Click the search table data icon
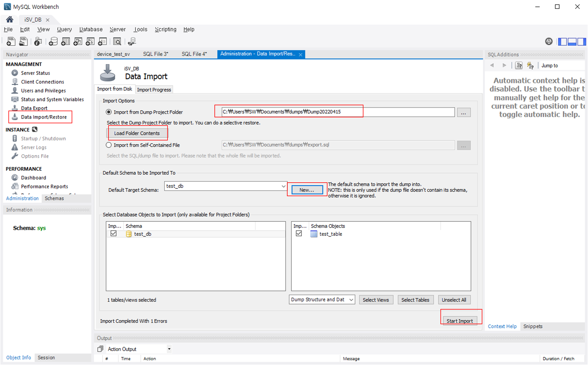 [x=117, y=42]
